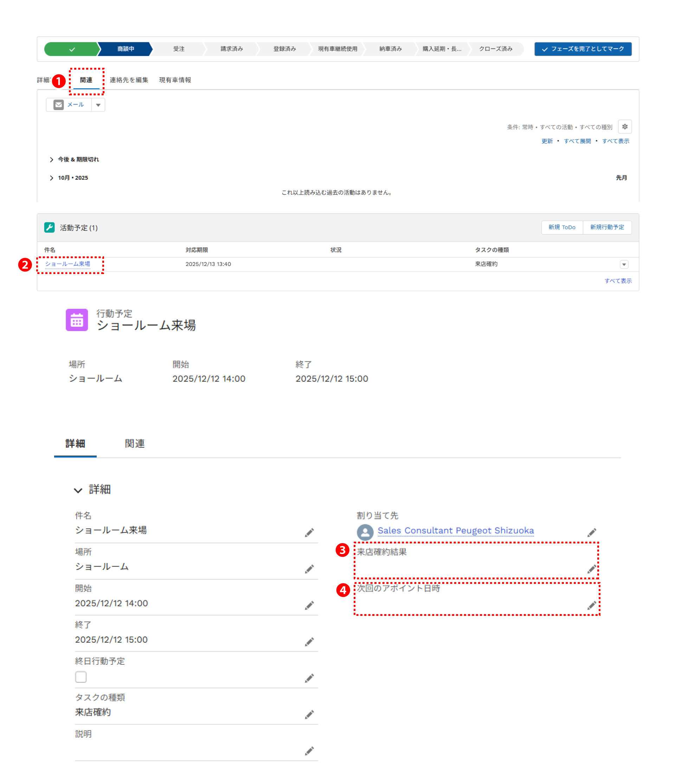Click pencil icon to edit タスクの種類
675x784 pixels.
(x=309, y=714)
